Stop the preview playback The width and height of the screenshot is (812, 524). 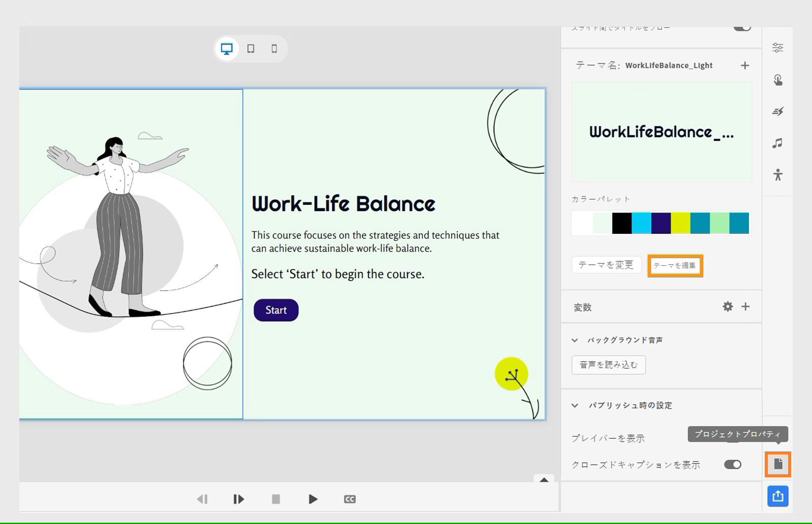coord(276,499)
